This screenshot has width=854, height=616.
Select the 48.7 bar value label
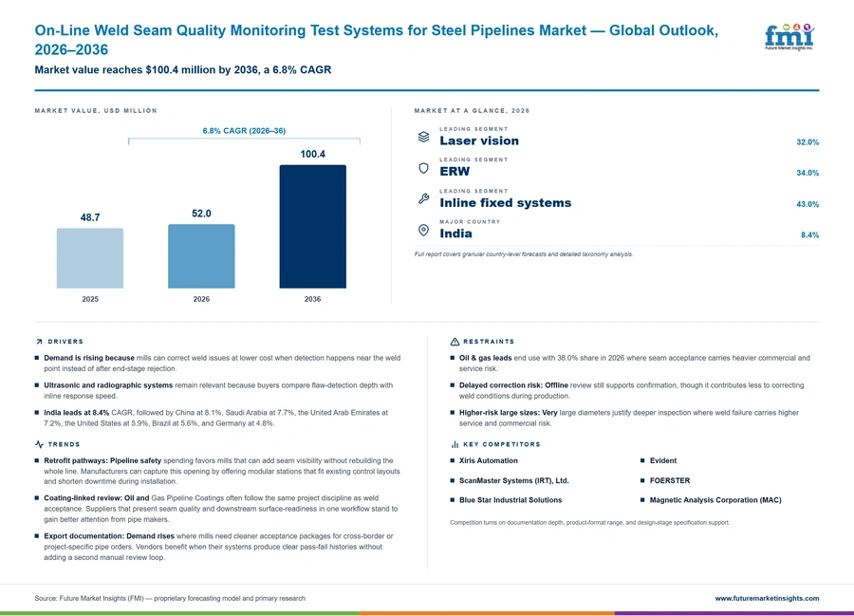[90, 217]
